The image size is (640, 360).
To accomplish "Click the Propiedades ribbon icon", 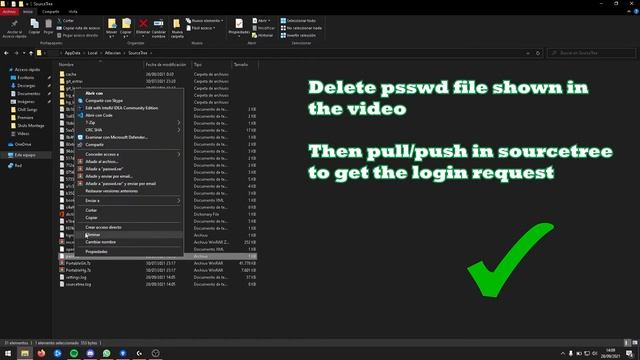I will pyautogui.click(x=239, y=24).
